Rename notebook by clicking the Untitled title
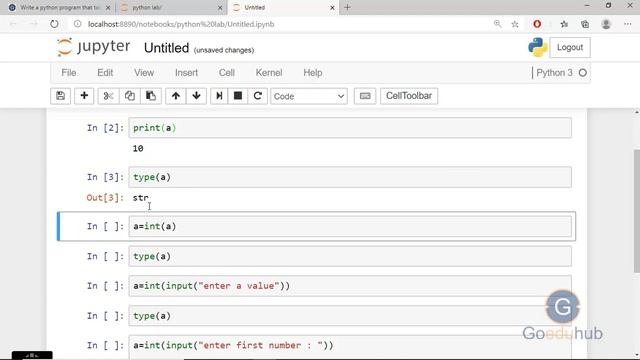Image resolution: width=640 pixels, height=360 pixels. [167, 48]
